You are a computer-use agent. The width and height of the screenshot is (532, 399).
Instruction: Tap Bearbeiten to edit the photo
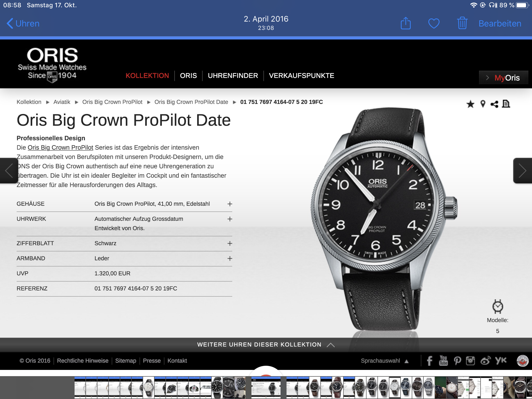pos(500,24)
